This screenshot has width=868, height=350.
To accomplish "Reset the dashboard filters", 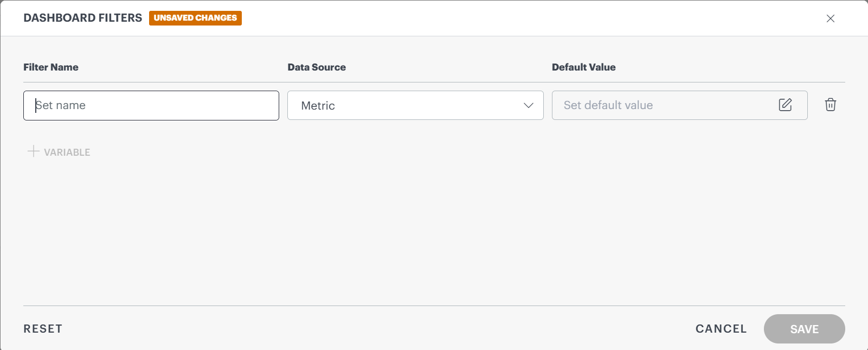I will click(43, 329).
